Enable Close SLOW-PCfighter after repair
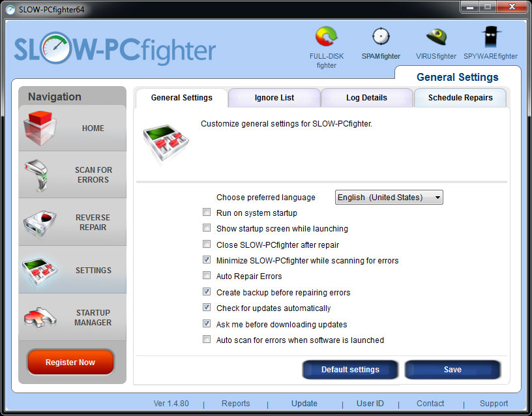Image resolution: width=532 pixels, height=416 pixels. pyautogui.click(x=207, y=244)
